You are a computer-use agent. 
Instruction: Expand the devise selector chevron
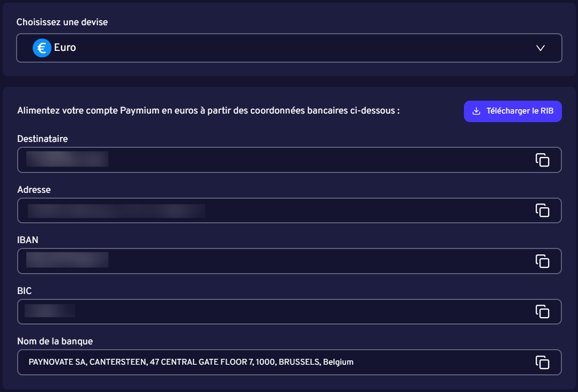coord(541,48)
